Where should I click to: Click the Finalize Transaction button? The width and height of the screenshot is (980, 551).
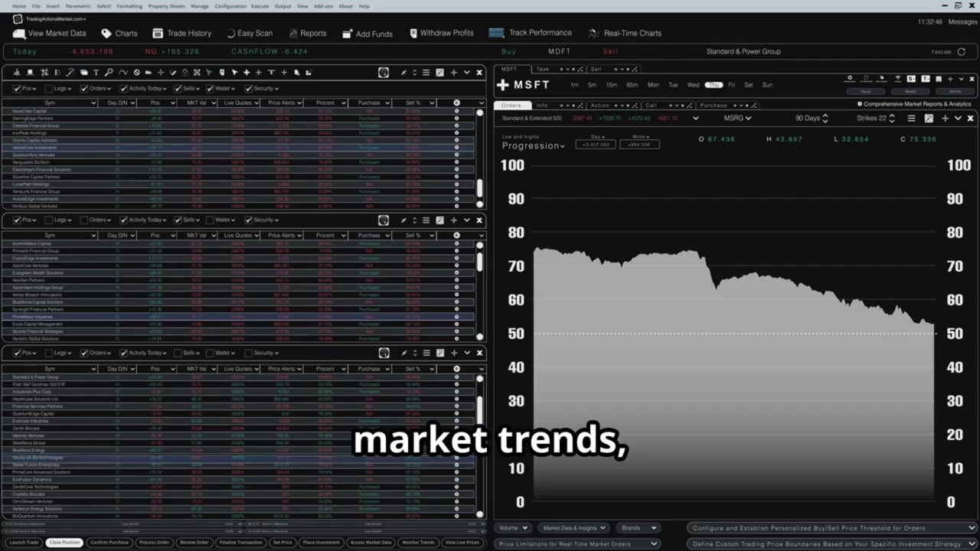pyautogui.click(x=240, y=543)
